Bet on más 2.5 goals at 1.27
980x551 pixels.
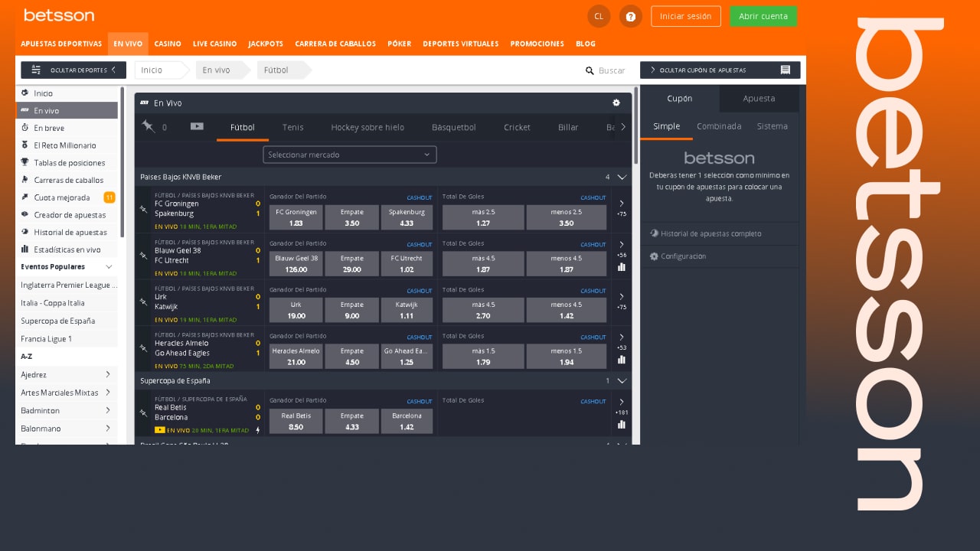coord(483,217)
